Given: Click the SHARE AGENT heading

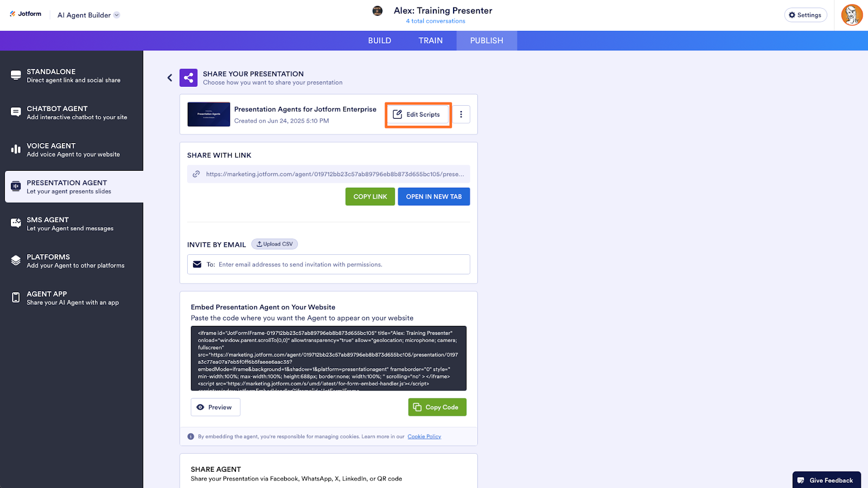Looking at the screenshot, I should point(216,470).
